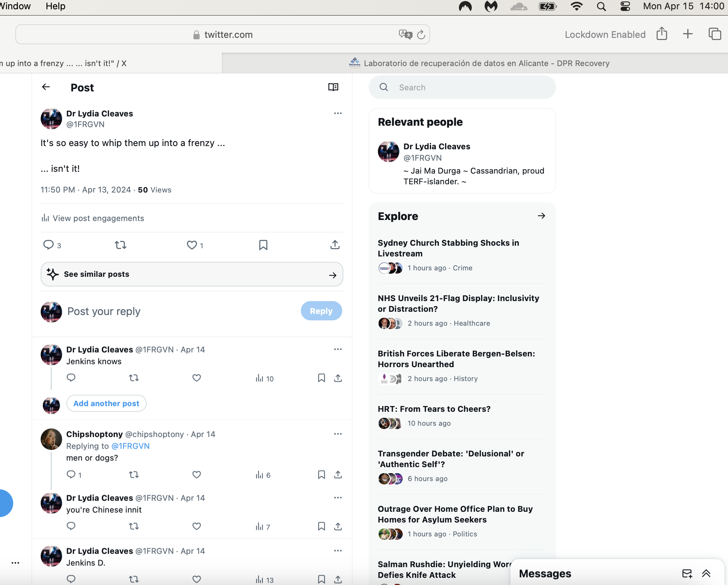Image resolution: width=728 pixels, height=585 pixels.
Task: Click See similar posts button
Action: 192,274
